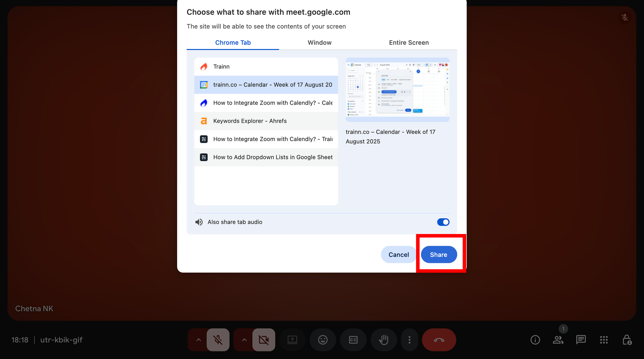Disable the Also share tab audio toggle
Image resolution: width=644 pixels, height=359 pixels.
pyautogui.click(x=443, y=222)
